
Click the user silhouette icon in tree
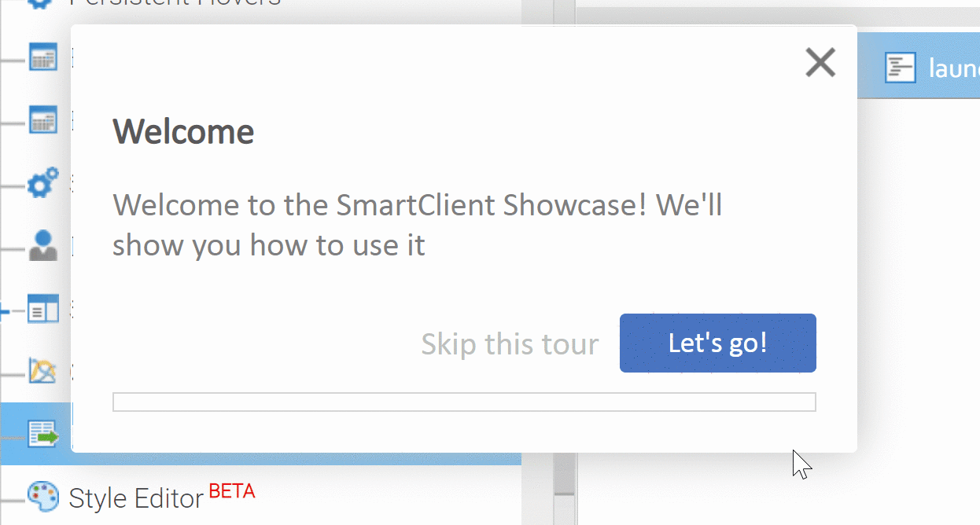[42, 245]
